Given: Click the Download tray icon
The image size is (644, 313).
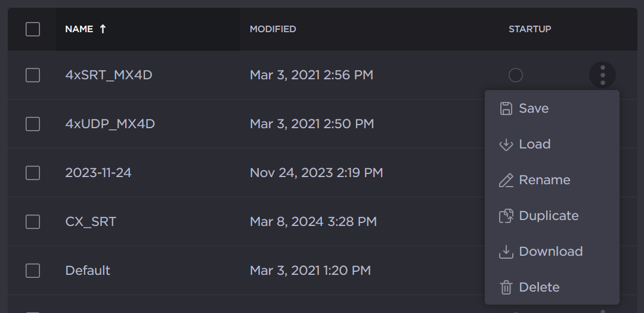Looking at the screenshot, I should click(x=506, y=252).
